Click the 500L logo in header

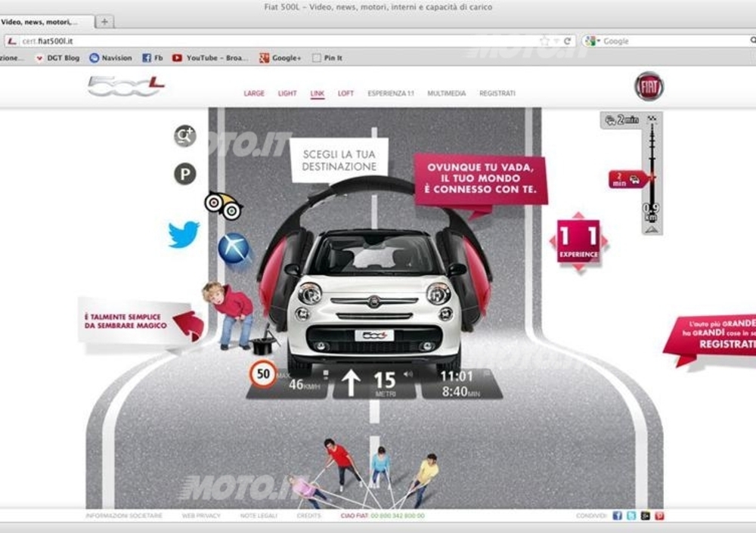(125, 86)
